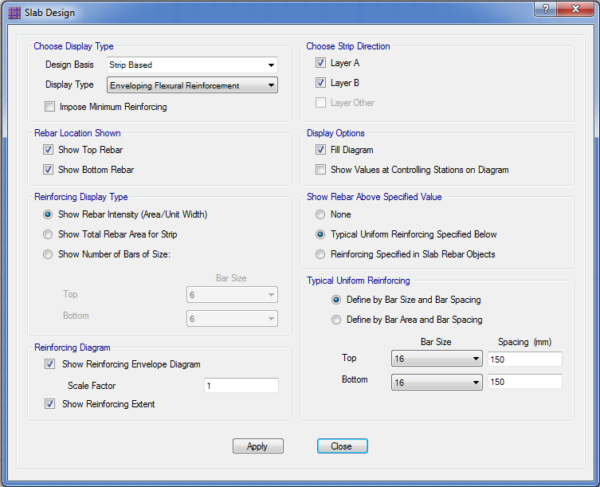The image size is (600, 487).
Task: Uncheck Layer A strip direction
Action: (321, 63)
